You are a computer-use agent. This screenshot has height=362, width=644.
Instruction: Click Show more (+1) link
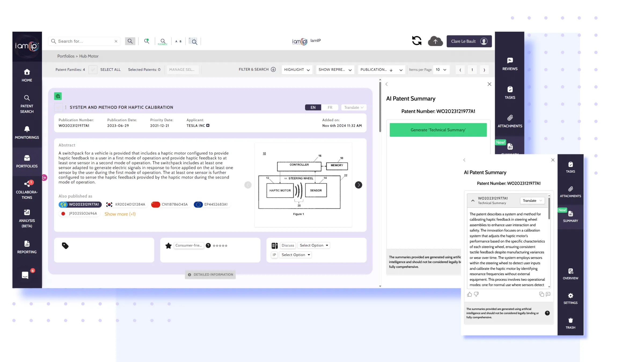point(120,214)
